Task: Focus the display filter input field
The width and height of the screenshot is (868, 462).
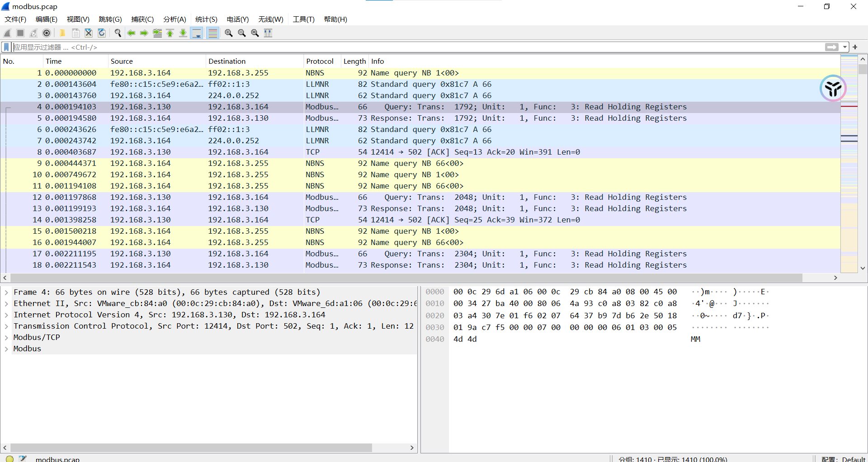Action: coord(418,47)
